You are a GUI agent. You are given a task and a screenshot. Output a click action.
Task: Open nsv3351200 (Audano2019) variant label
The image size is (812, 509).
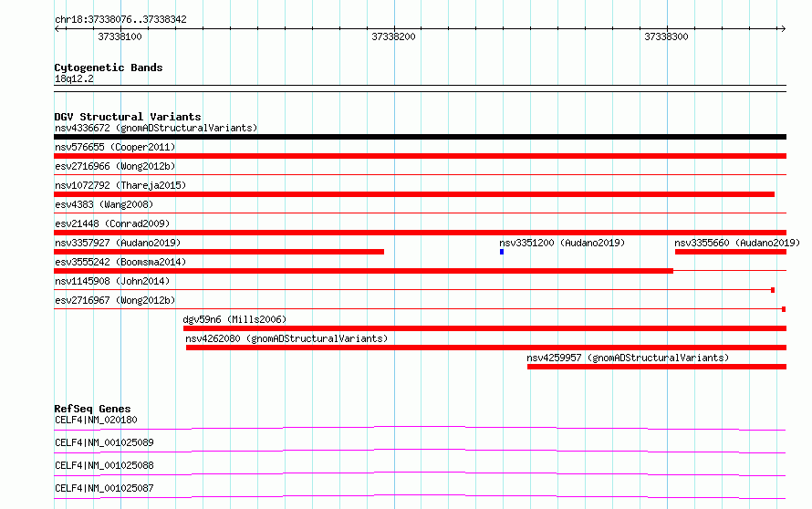(x=562, y=243)
